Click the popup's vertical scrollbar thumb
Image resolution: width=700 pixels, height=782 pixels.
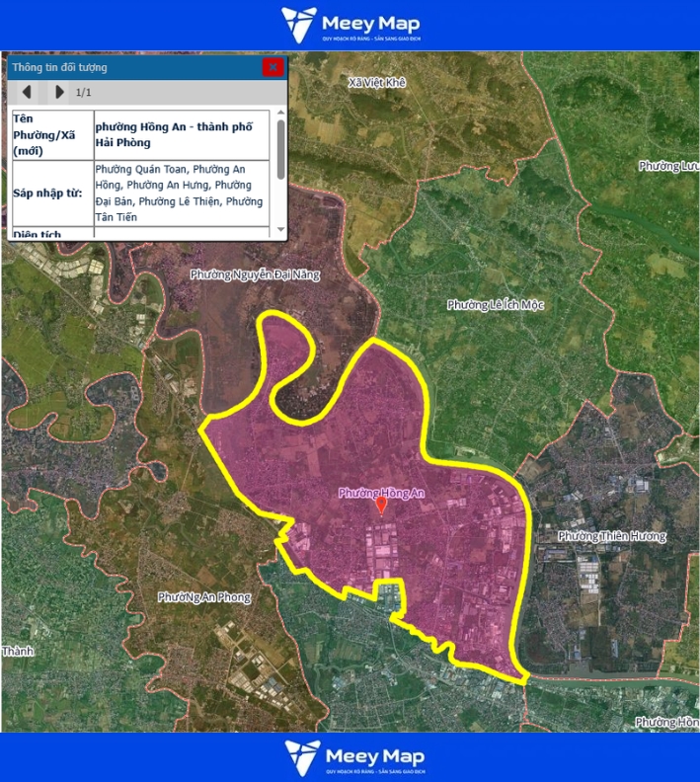(x=280, y=149)
